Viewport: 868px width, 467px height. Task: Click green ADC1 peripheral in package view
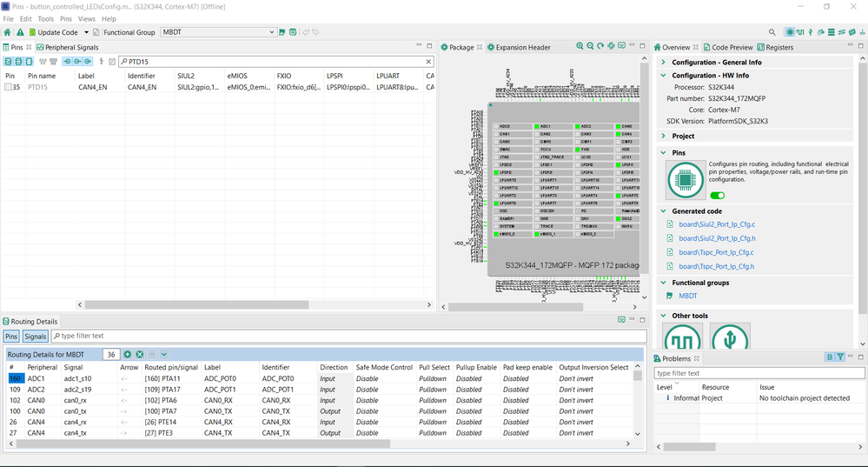click(553, 126)
